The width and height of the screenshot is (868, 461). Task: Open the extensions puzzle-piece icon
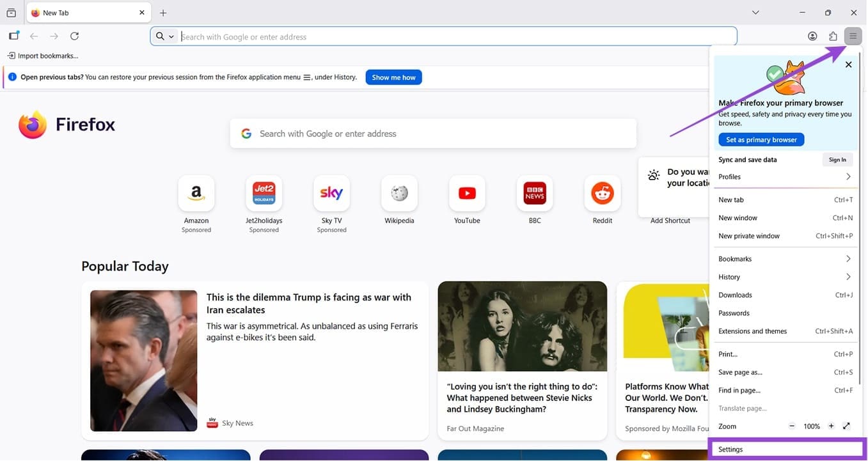[833, 36]
